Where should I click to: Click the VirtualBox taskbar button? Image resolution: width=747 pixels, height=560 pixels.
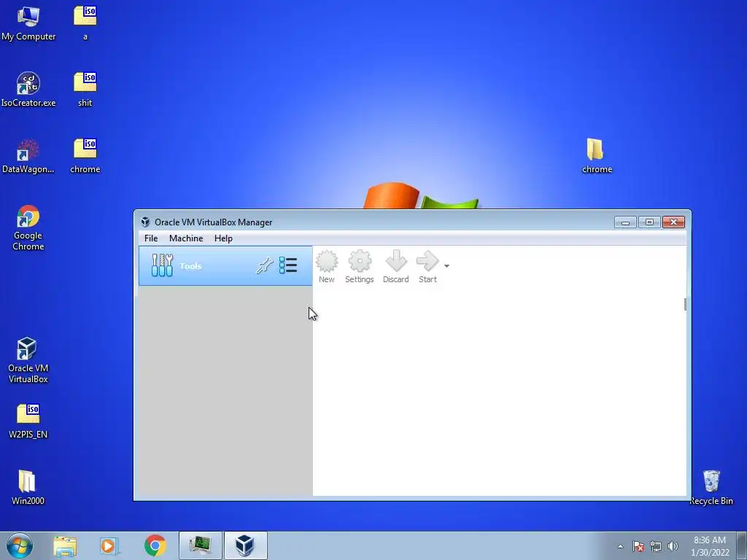tap(245, 545)
